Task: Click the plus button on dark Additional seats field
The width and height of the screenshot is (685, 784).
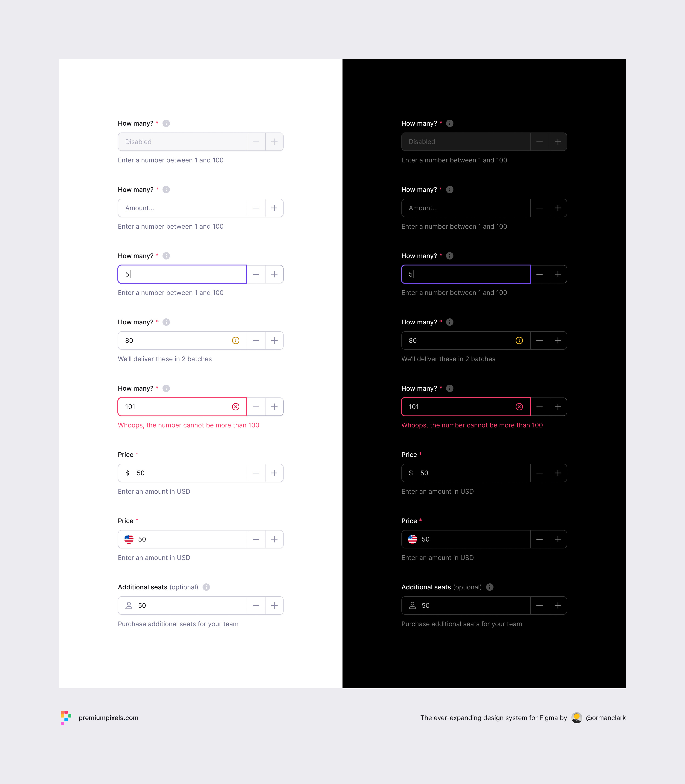Action: tap(558, 605)
